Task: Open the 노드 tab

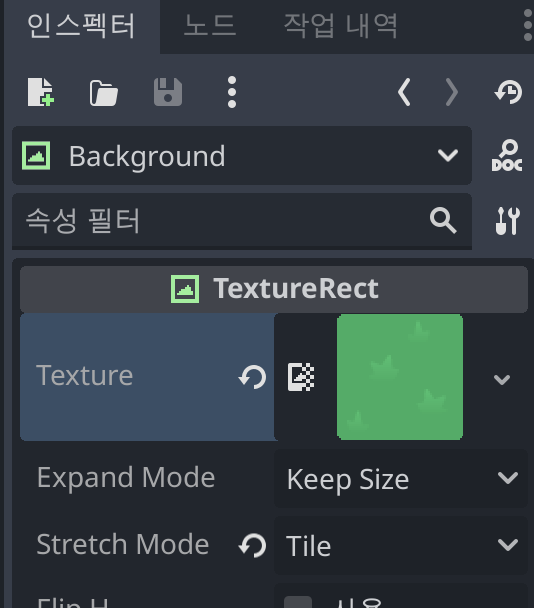Action: (209, 26)
